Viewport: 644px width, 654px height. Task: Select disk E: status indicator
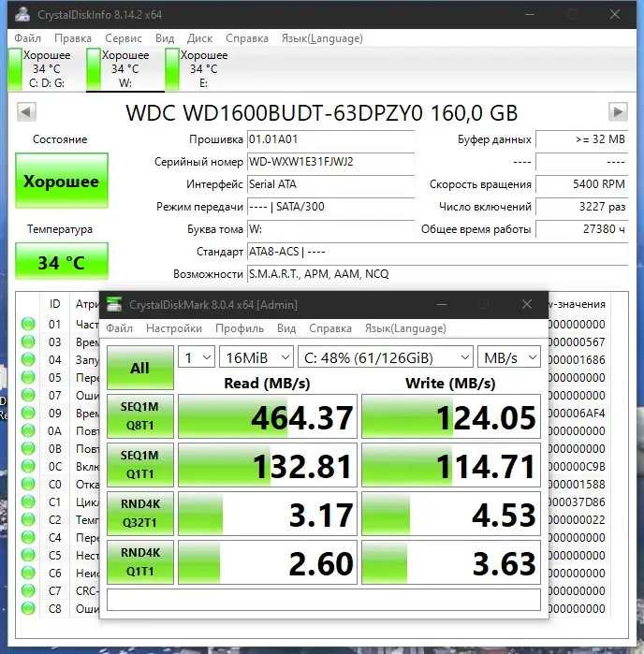click(x=172, y=69)
